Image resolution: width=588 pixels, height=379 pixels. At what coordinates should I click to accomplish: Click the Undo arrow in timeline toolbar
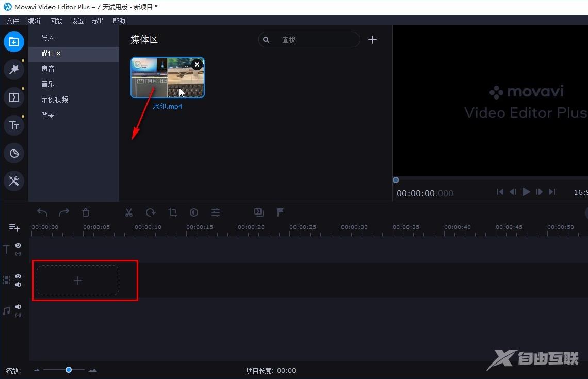(x=42, y=212)
